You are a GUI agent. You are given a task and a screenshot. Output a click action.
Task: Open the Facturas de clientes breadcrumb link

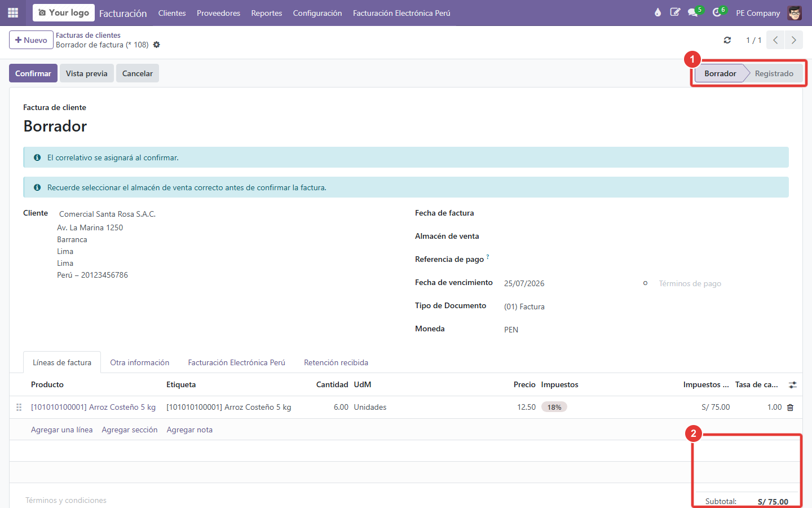pos(88,35)
